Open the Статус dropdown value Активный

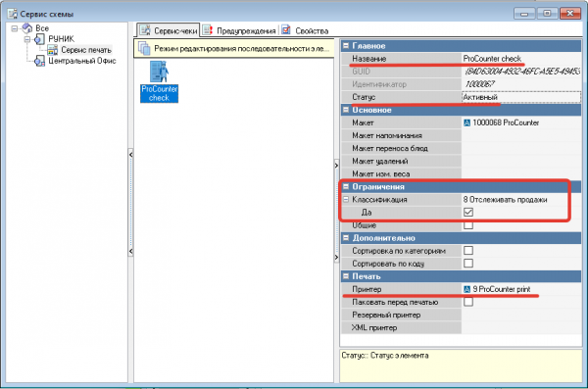pos(521,97)
